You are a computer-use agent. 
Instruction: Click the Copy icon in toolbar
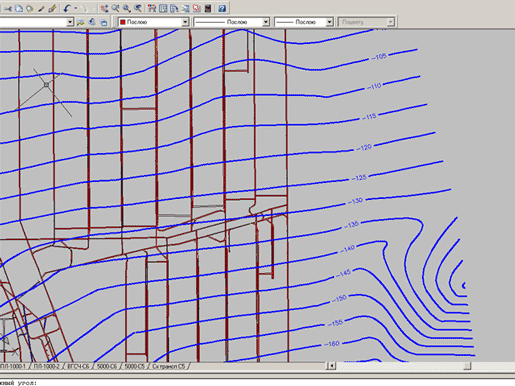tap(19, 8)
